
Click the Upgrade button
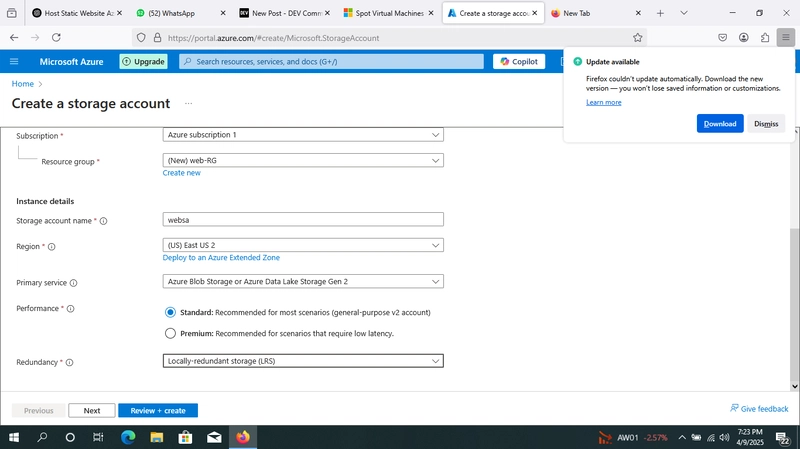[x=143, y=61]
